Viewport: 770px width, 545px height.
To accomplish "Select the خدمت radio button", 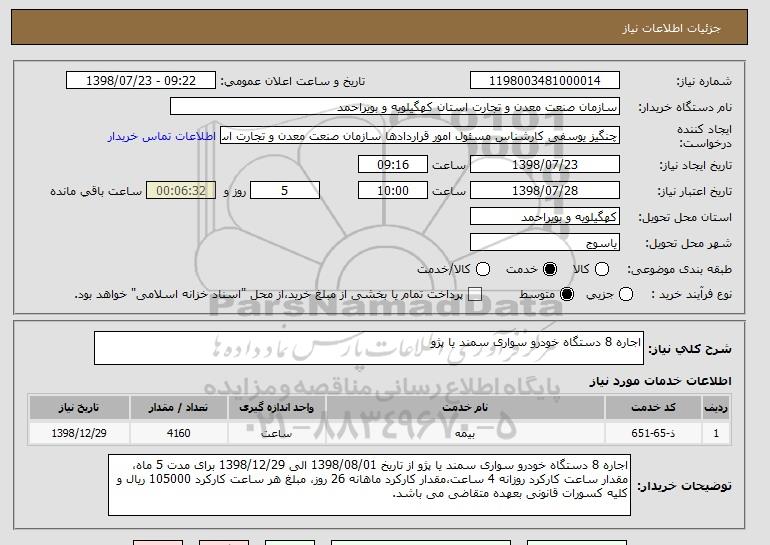I will coord(550,269).
